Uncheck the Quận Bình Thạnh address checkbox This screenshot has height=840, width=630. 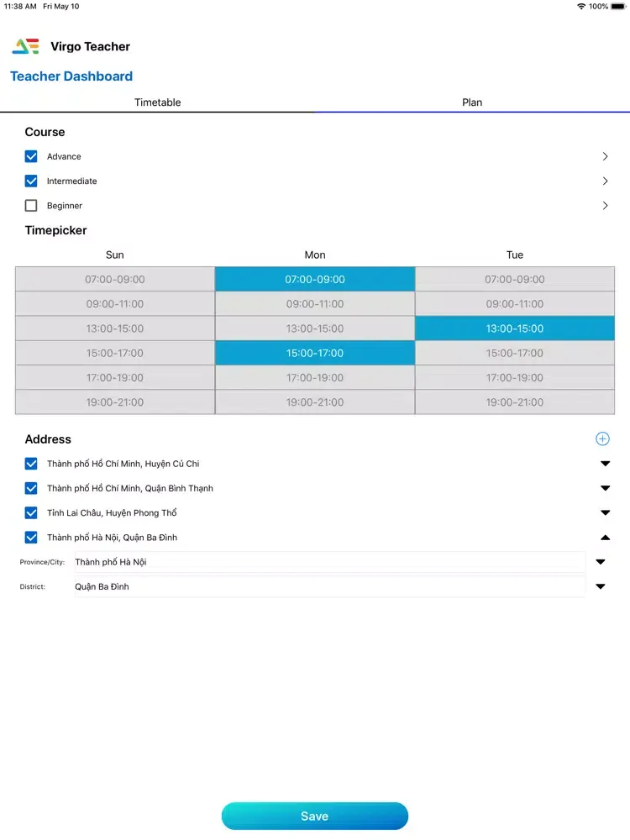pos(31,488)
